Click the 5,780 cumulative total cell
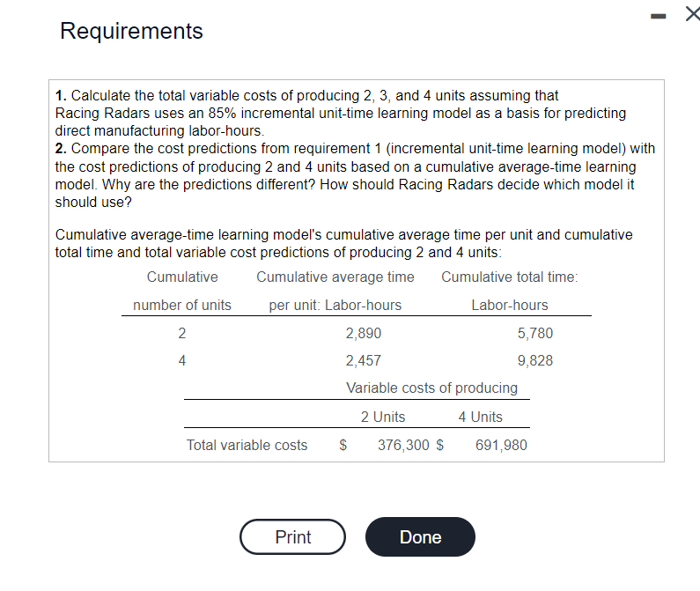 (x=534, y=333)
